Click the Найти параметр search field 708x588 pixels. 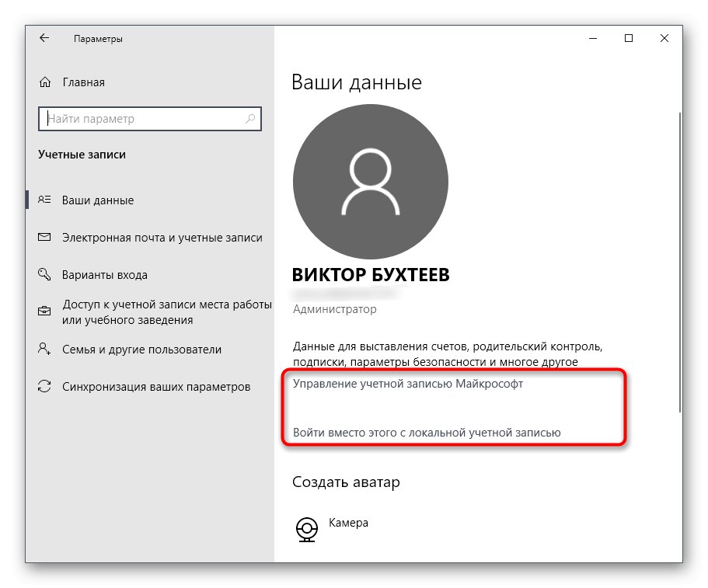click(x=140, y=118)
